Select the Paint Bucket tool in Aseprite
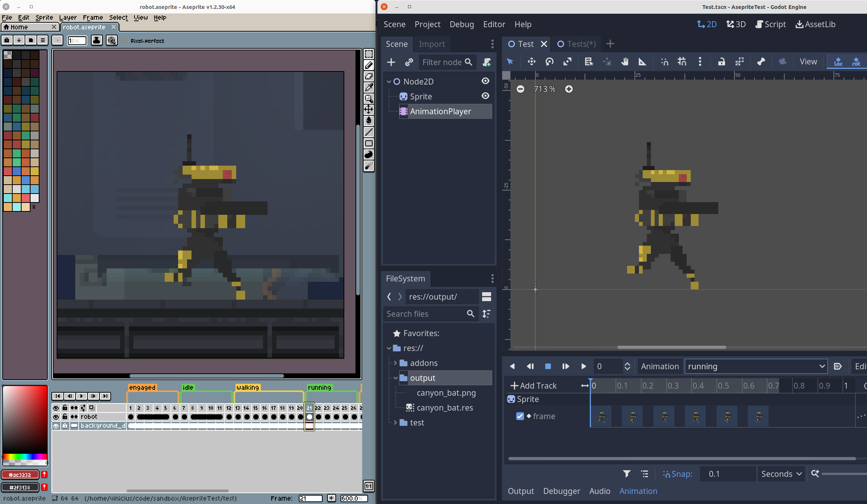This screenshot has width=867, height=504. click(x=369, y=121)
